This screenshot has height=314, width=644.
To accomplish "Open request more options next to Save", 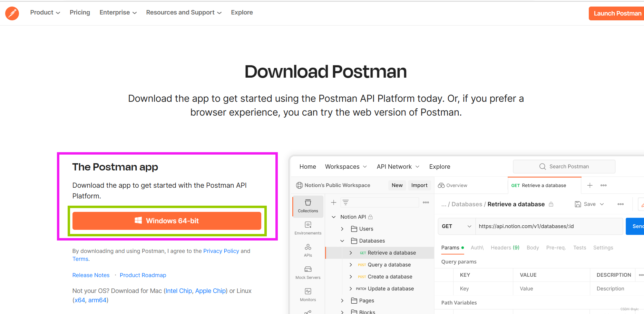I will [x=621, y=204].
